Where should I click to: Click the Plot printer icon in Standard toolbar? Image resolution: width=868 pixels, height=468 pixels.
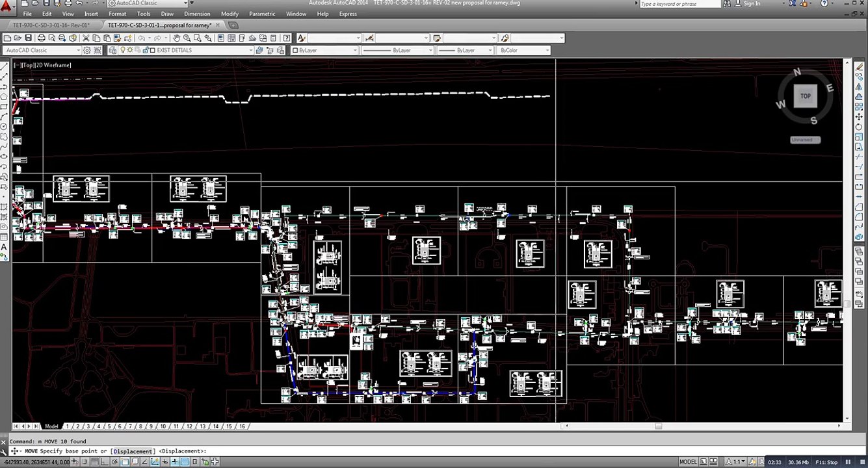tap(41, 38)
